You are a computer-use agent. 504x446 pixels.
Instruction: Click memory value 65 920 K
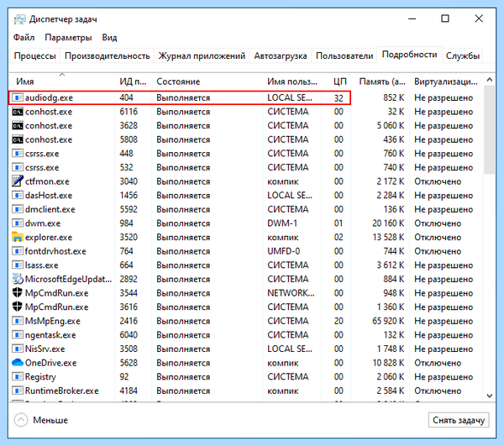[x=388, y=321]
